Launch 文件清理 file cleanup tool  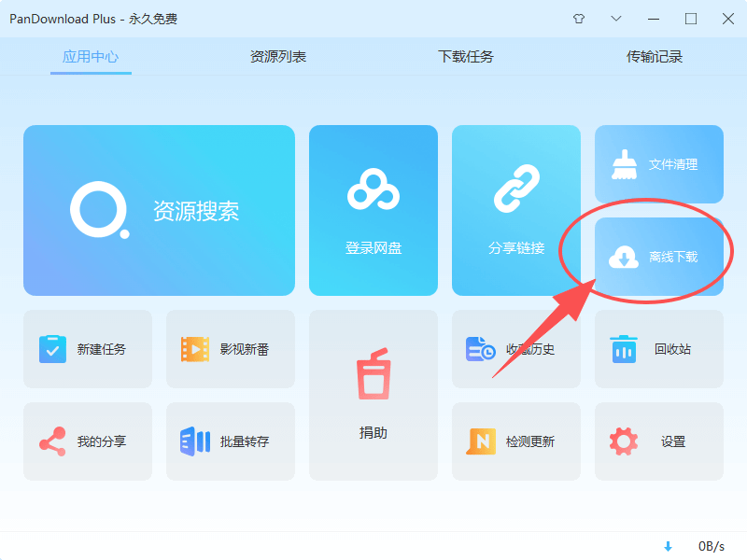click(658, 164)
